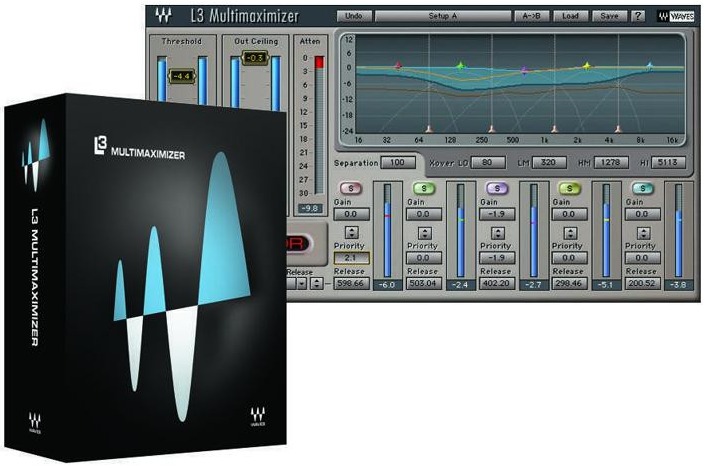
Task: Open the Setup A preset menu
Action: pos(443,16)
